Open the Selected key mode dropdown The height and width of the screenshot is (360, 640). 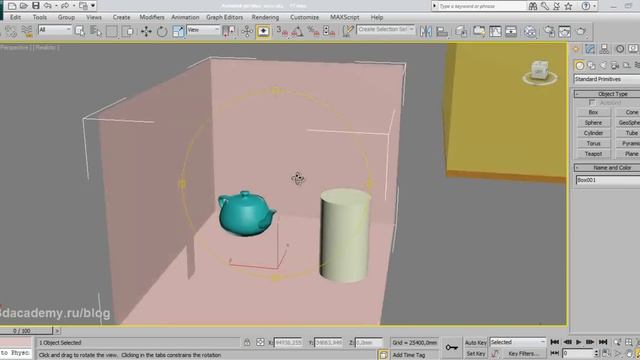coord(518,342)
